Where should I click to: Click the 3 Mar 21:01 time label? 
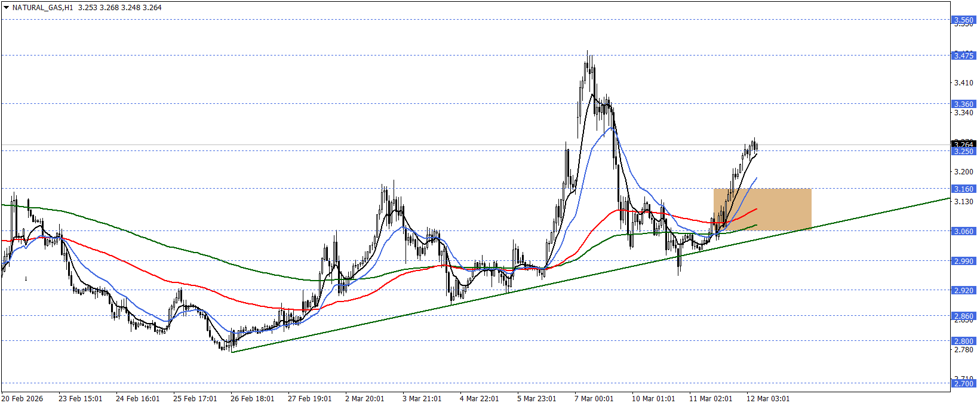422,399
